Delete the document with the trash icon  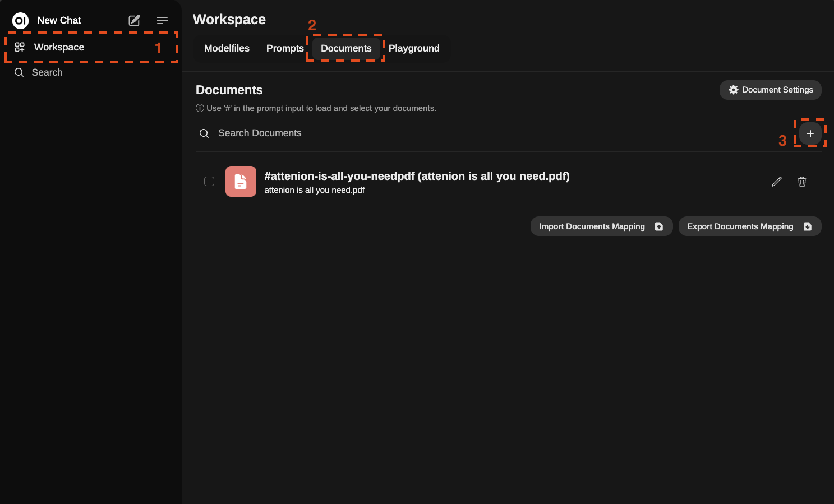coord(801,182)
